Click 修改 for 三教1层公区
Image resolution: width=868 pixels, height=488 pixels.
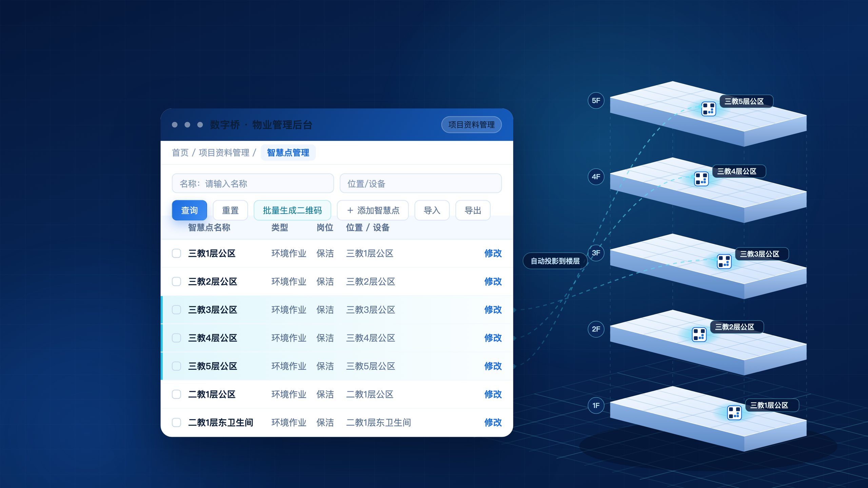pos(493,253)
